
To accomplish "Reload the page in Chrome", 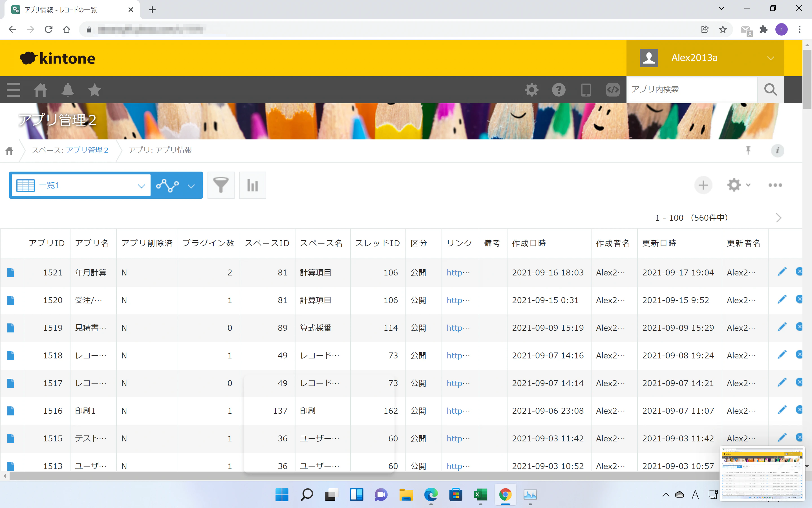I will (x=49, y=30).
